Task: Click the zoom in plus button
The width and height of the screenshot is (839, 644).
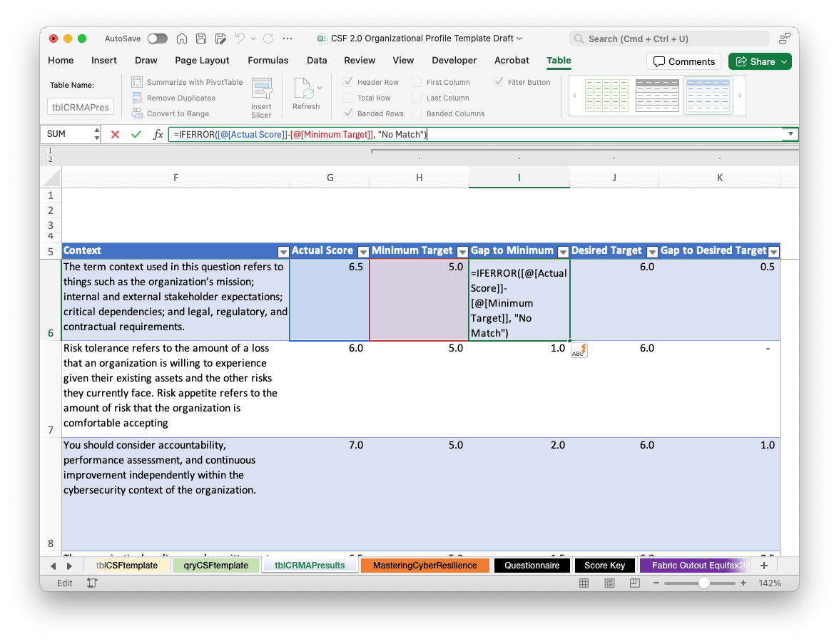Action: [x=743, y=583]
